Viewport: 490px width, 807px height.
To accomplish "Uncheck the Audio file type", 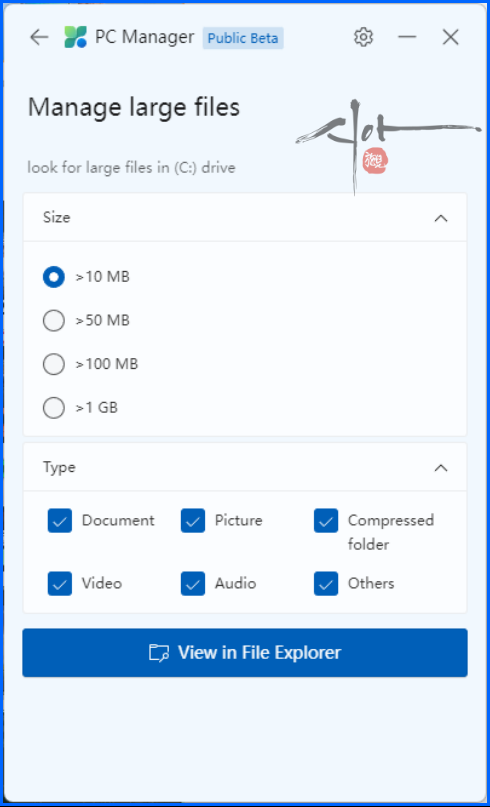I will click(193, 584).
